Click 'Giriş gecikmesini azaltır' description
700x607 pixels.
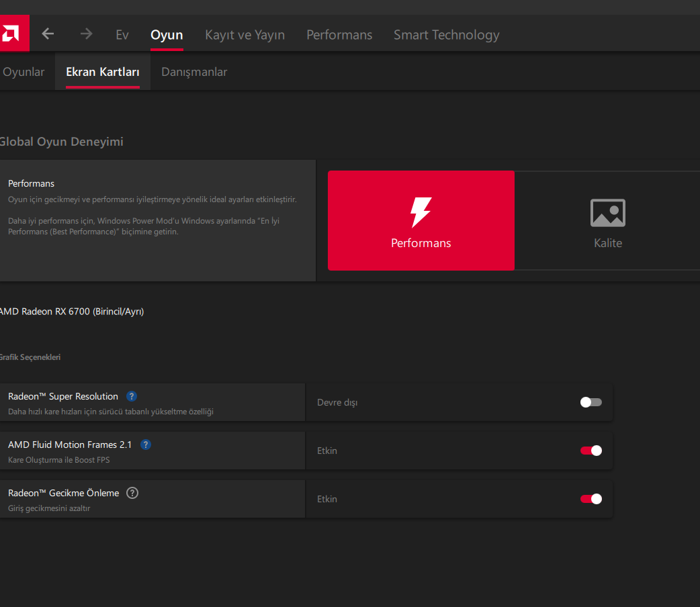point(49,508)
